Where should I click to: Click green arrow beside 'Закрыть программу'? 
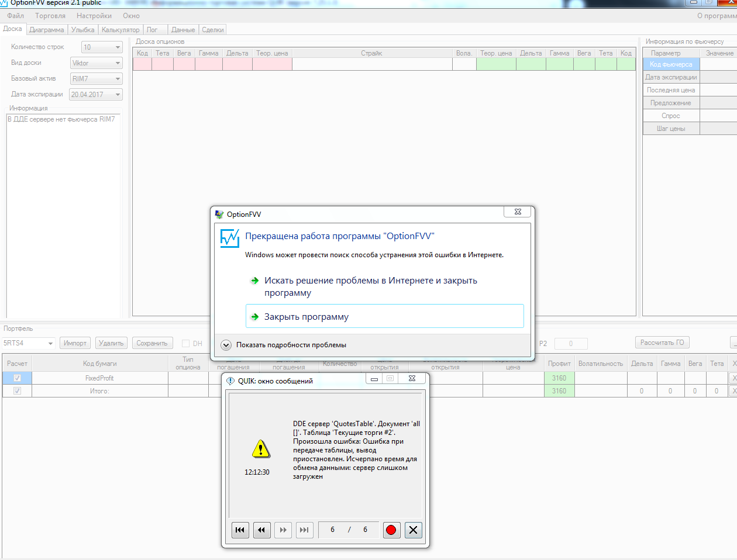tap(254, 317)
